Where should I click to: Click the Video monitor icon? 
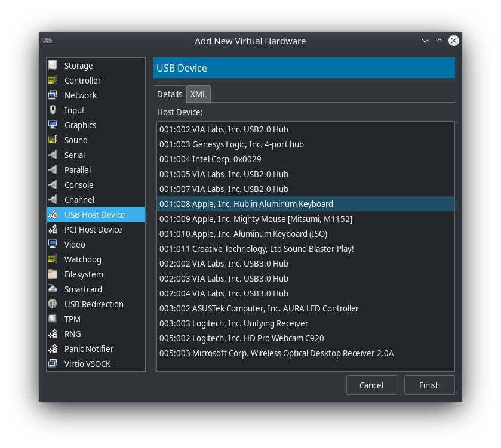[x=53, y=244]
